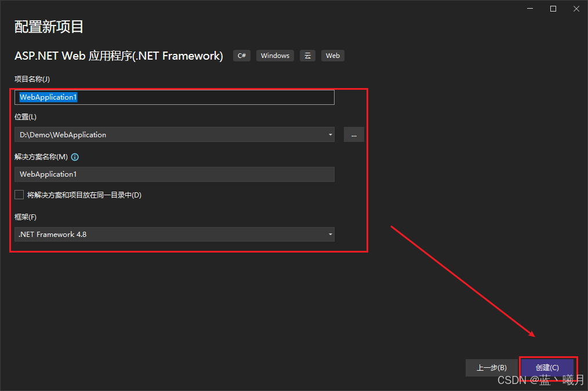Click the 框架(F) label

pyautogui.click(x=26, y=217)
